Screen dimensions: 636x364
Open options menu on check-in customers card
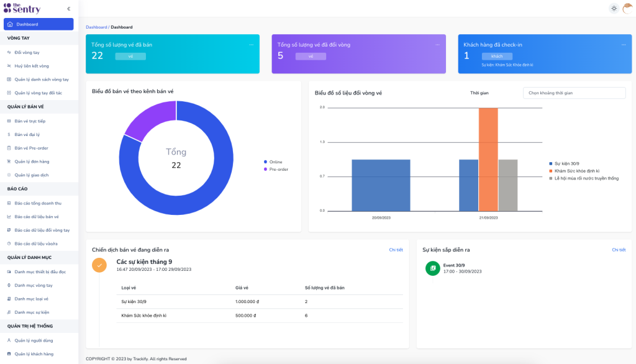(624, 45)
